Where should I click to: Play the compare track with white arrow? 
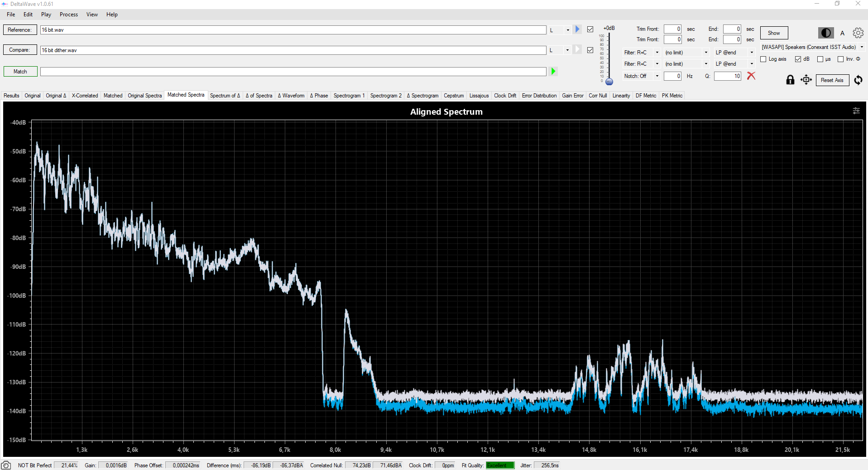577,49
